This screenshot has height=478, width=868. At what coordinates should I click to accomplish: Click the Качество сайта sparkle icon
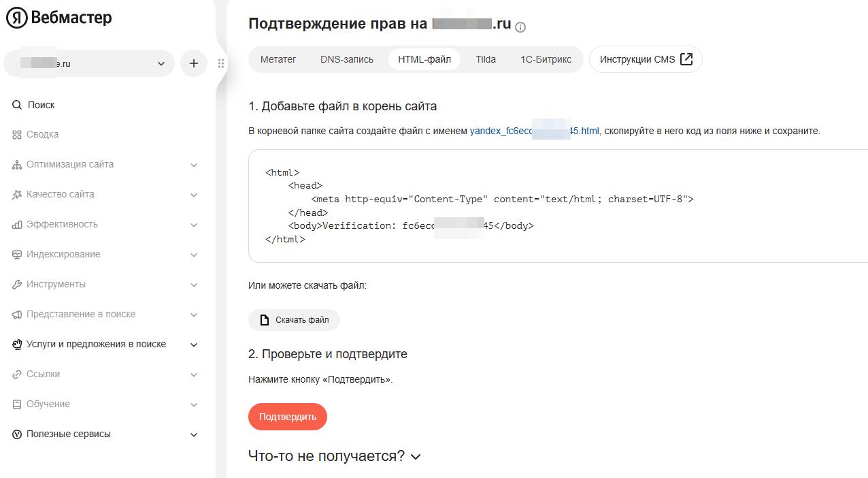17,195
